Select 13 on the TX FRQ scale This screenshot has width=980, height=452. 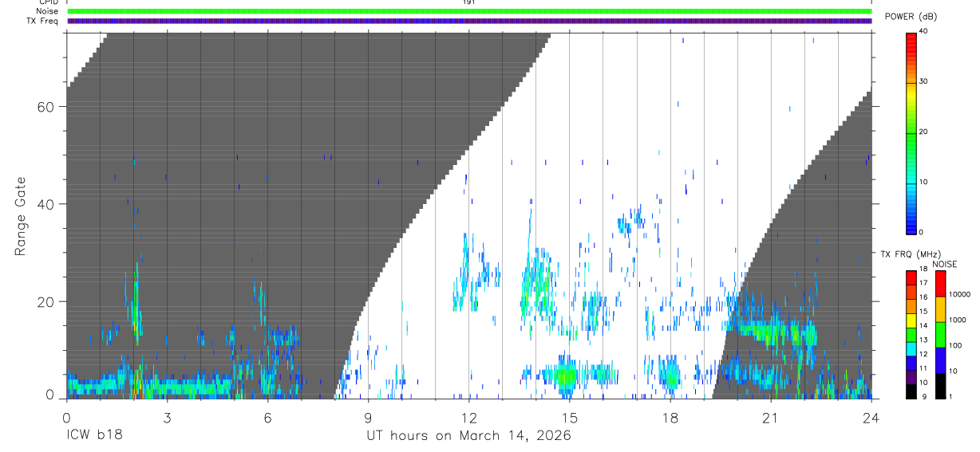tap(923, 340)
